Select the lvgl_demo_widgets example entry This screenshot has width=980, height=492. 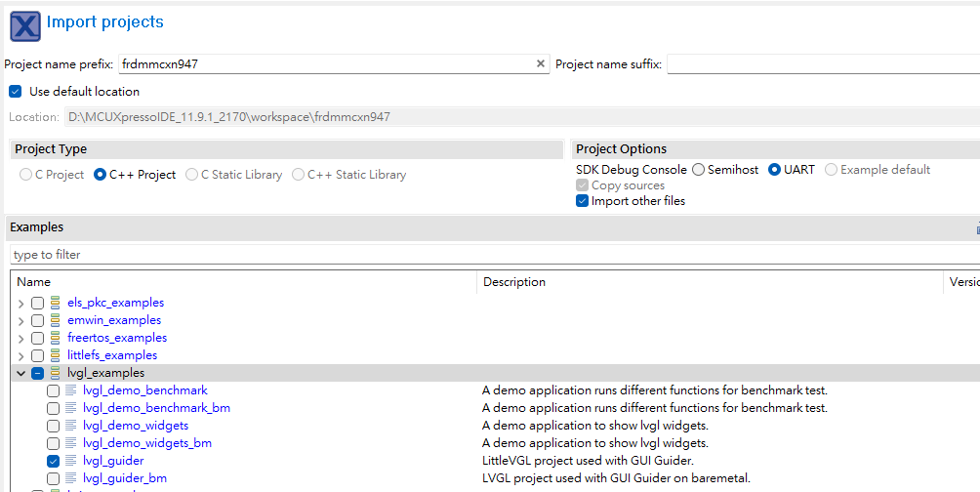[x=136, y=426]
